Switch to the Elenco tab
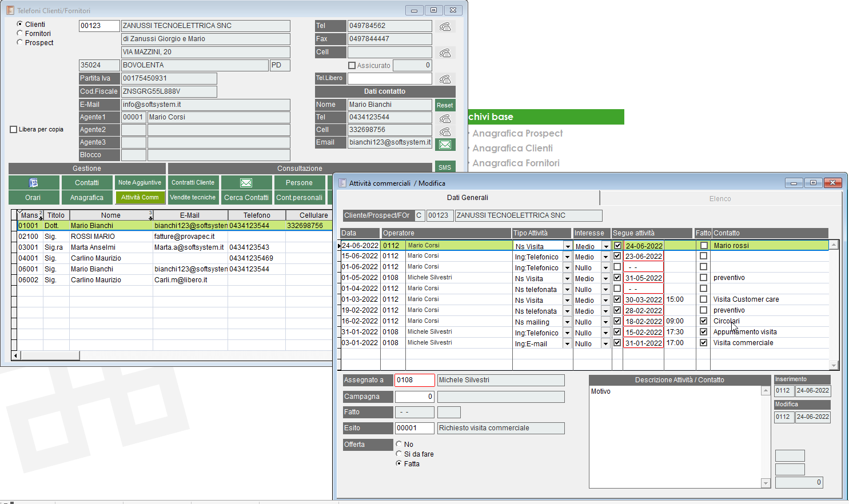This screenshot has height=504, width=849. click(720, 199)
